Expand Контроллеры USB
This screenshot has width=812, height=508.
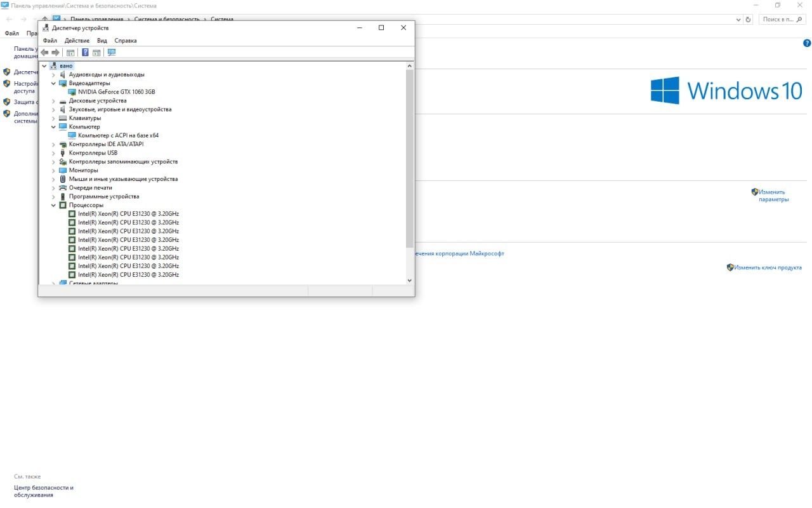click(x=53, y=153)
